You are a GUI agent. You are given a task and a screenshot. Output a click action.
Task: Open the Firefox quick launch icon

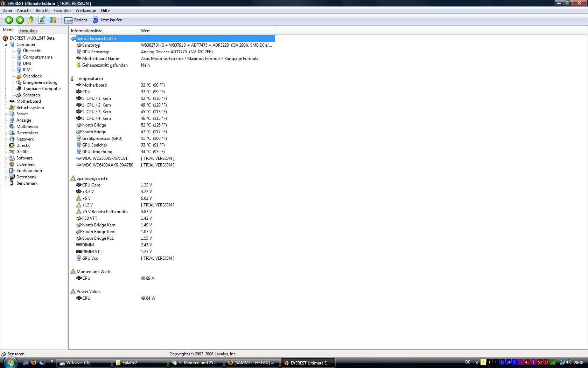(x=34, y=362)
